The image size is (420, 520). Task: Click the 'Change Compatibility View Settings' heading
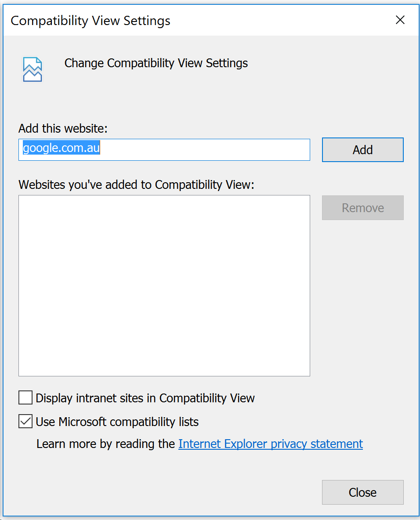click(x=156, y=63)
